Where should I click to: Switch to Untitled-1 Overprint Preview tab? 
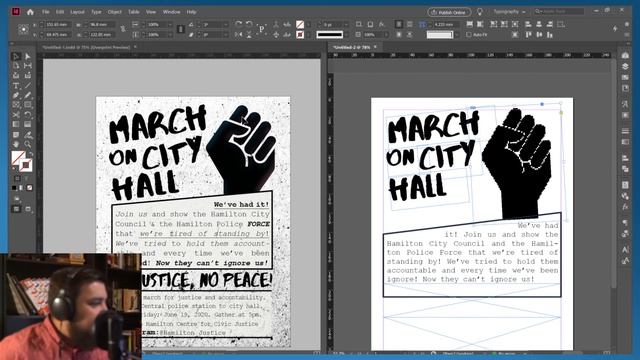pos(86,47)
